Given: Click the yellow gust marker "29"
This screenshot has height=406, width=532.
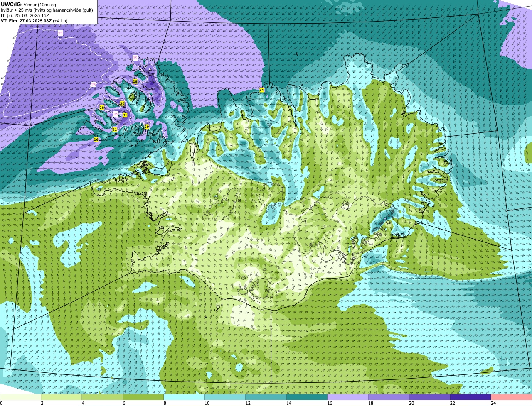Looking at the screenshot, I should [x=147, y=126].
